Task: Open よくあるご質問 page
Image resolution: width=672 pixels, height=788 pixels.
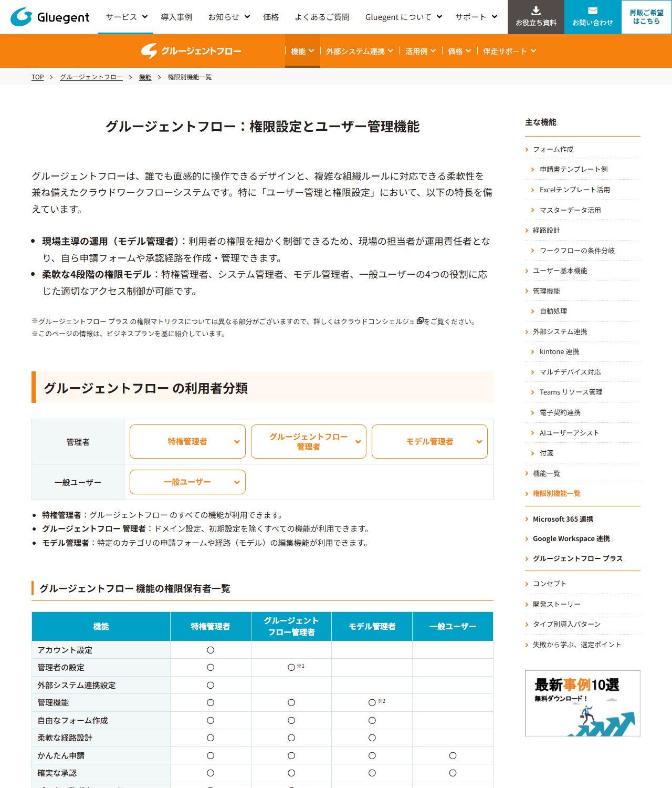Action: [322, 17]
